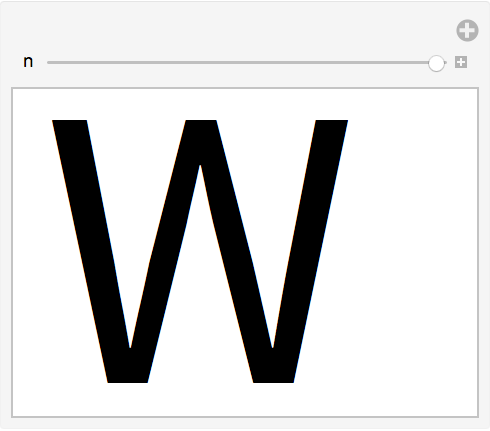This screenshot has width=490, height=431.
Task: Click the white gap inside the W's left V
Action: pyautogui.click(x=137, y=200)
